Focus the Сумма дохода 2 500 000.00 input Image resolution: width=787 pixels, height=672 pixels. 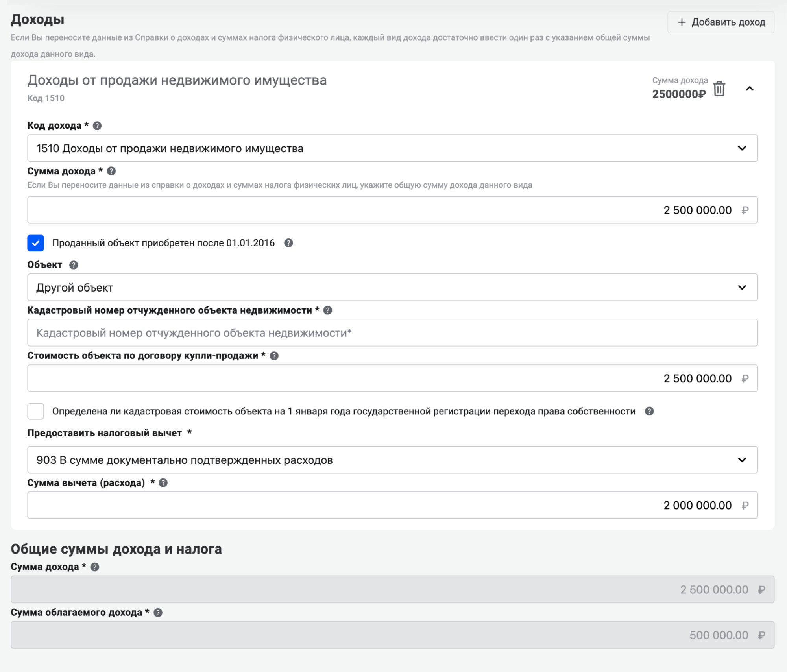click(392, 210)
